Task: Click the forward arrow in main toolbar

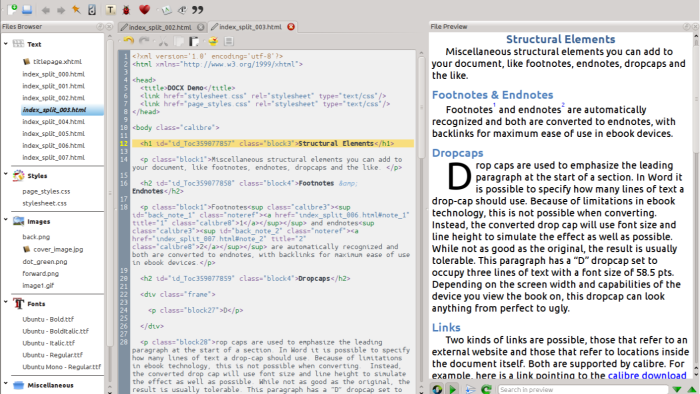Action: (x=61, y=10)
